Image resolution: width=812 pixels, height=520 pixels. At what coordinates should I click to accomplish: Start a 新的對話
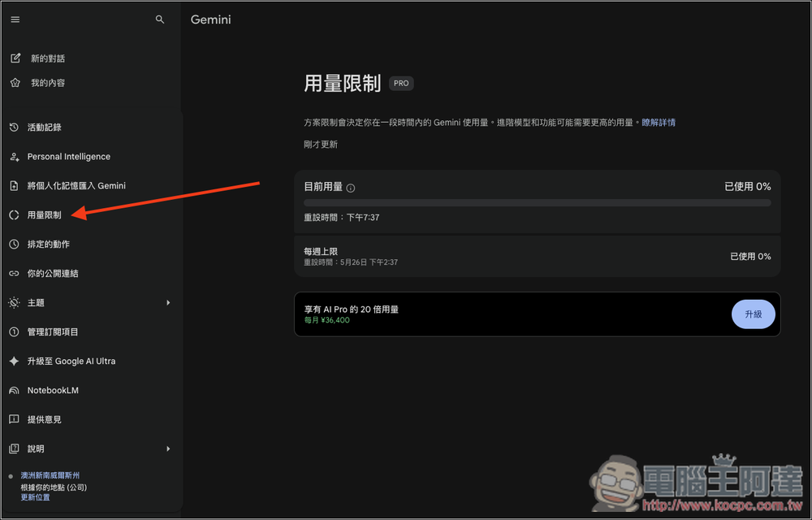[48, 58]
